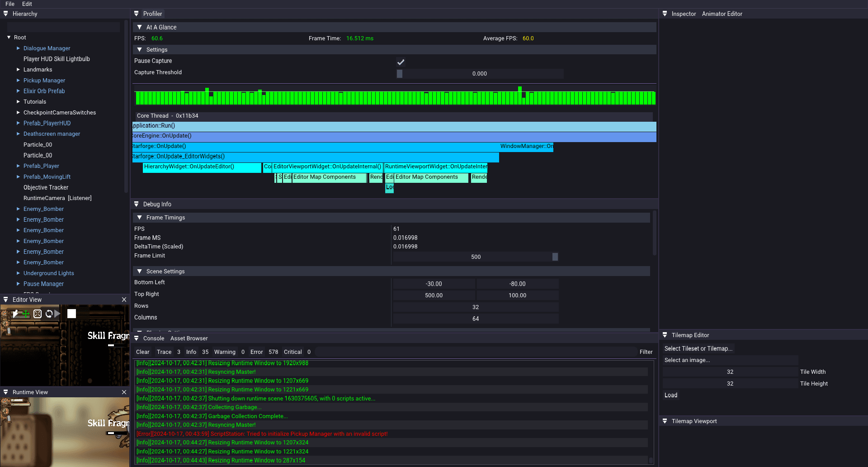The width and height of the screenshot is (868, 467).
Task: Toggle the Warning filter in Console
Action: 225,352
